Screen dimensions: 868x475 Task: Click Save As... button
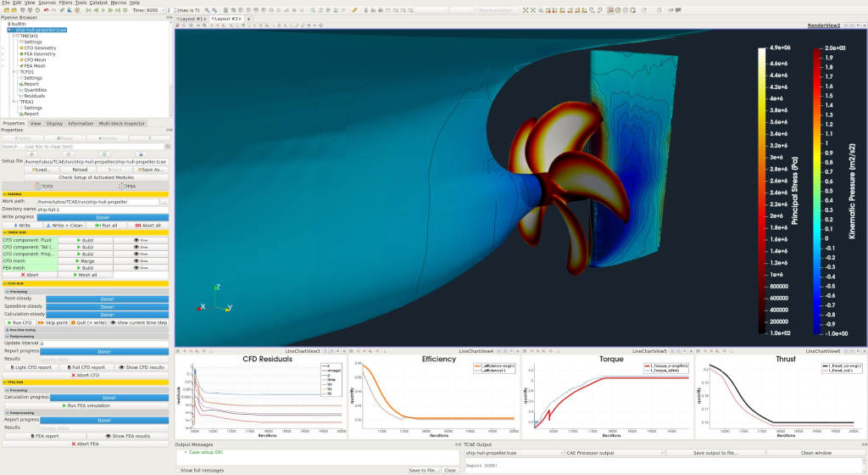click(x=151, y=170)
